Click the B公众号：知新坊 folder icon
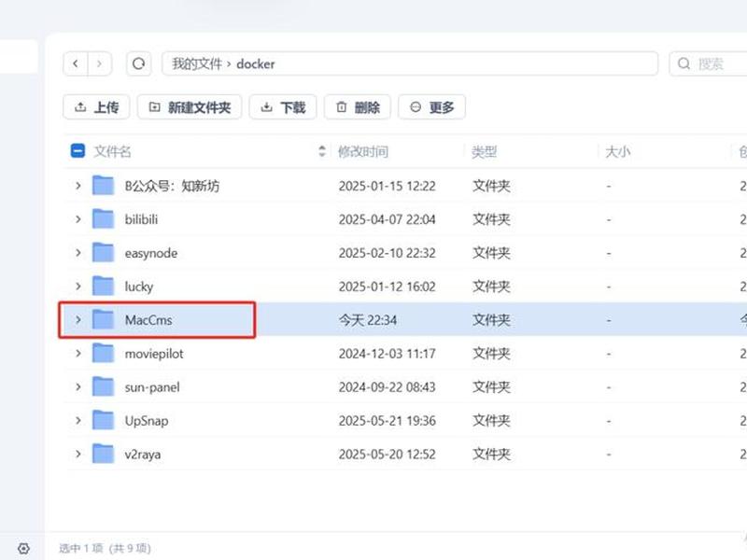This screenshot has height=560, width=747. 103,185
